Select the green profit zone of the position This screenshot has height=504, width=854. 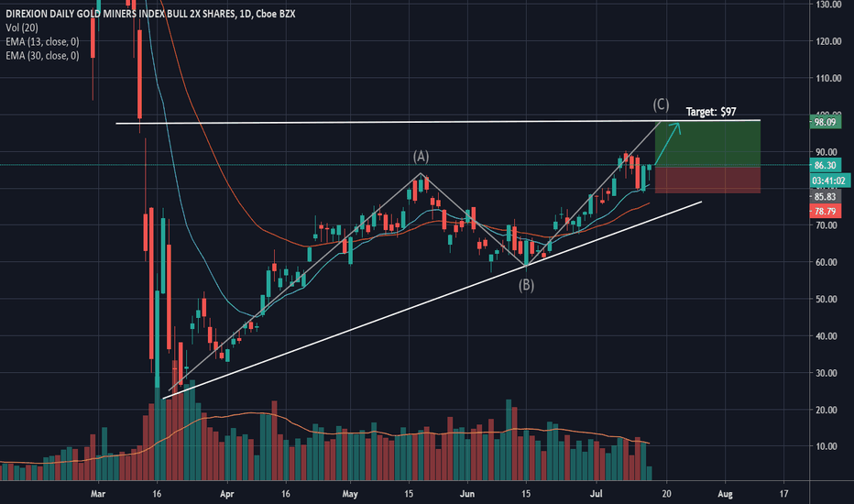point(707,143)
